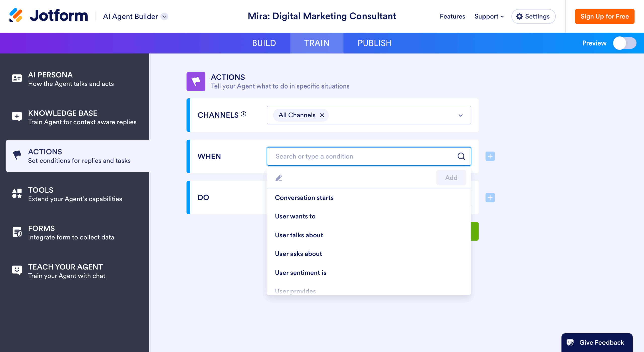Click the Add button for custom condition
The height and width of the screenshot is (352, 644).
pos(451,178)
